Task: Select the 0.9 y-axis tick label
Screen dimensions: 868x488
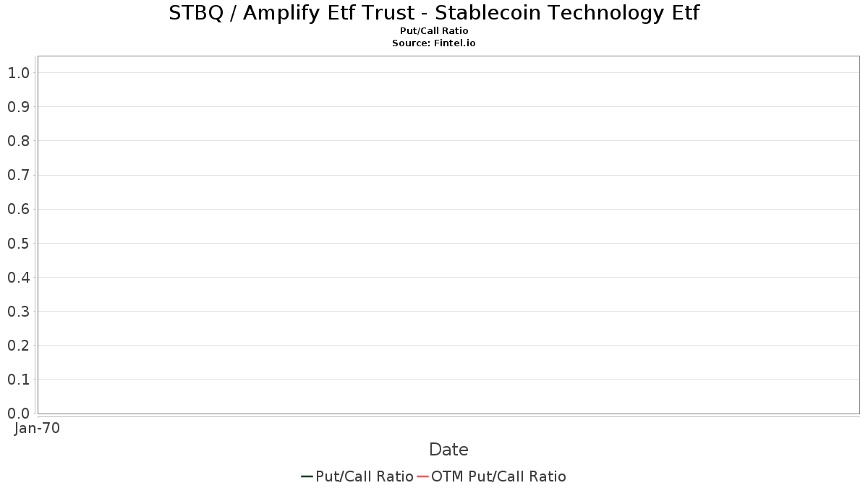Action: (x=18, y=106)
